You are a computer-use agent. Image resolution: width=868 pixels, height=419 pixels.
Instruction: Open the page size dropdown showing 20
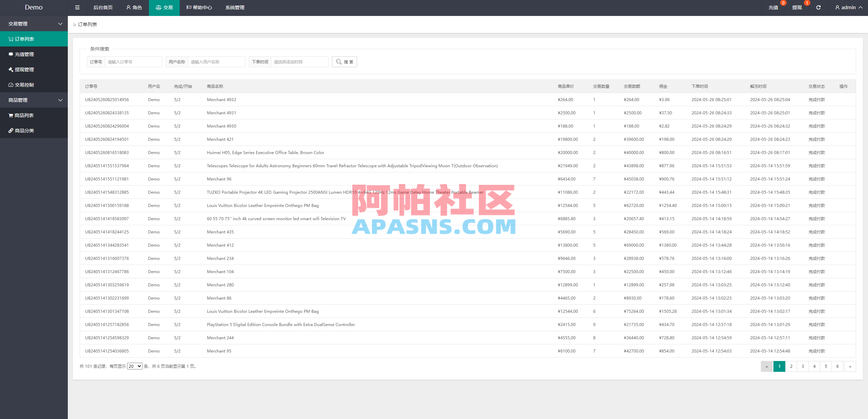[134, 366]
